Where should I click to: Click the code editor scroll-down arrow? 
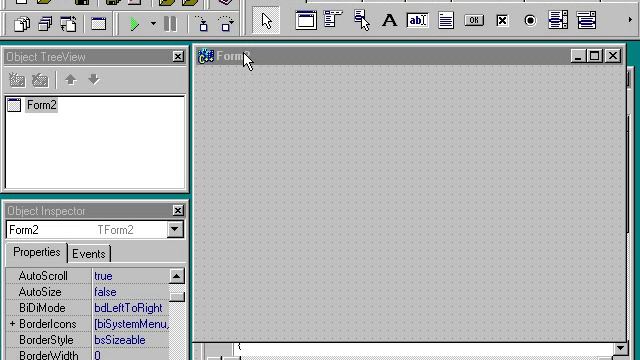620,348
